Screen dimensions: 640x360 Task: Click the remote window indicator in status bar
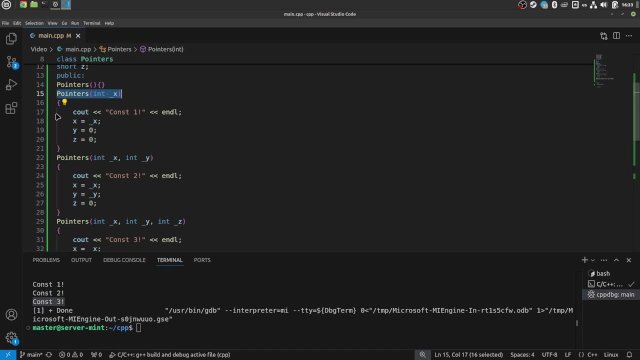8,355
